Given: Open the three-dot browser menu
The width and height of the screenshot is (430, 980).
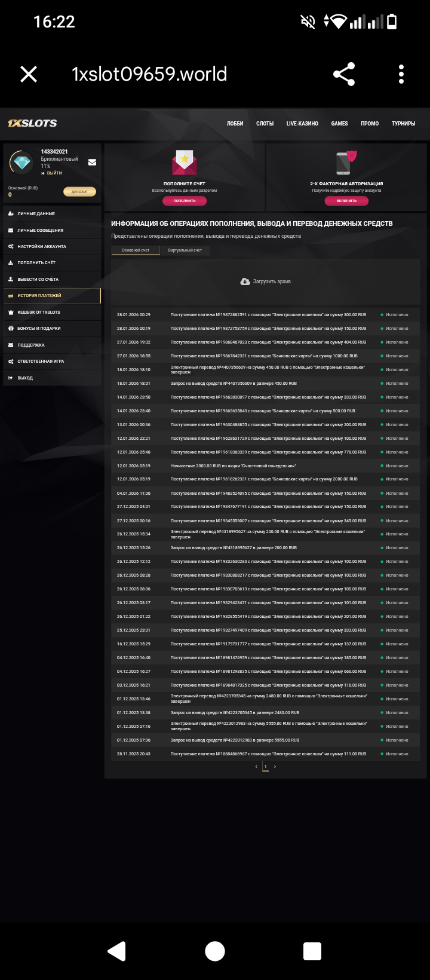Looking at the screenshot, I should [x=401, y=74].
